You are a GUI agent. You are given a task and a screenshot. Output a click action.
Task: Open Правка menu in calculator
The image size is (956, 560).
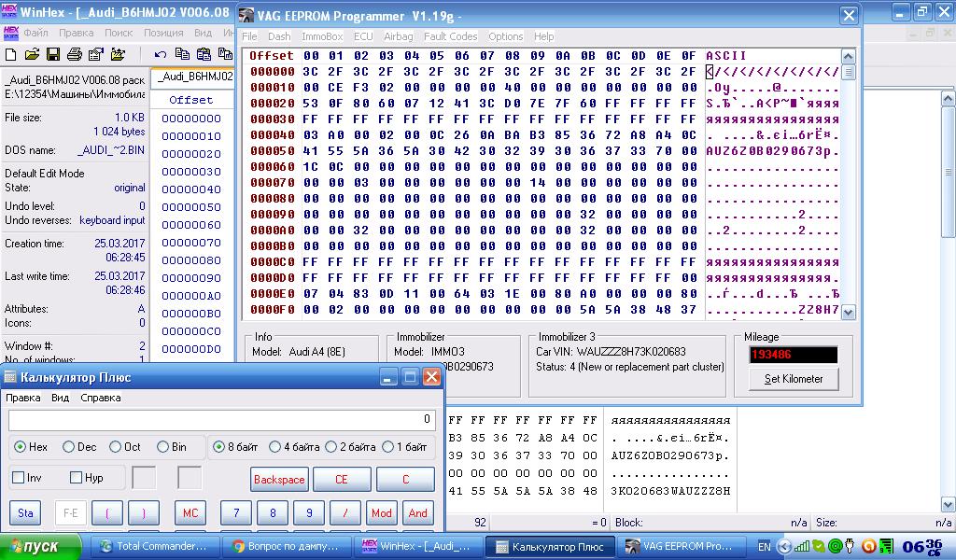click(23, 398)
